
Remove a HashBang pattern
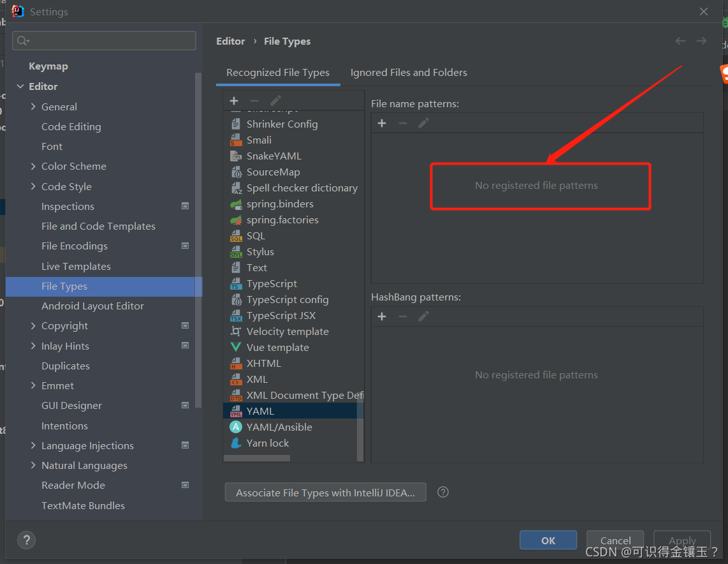(x=402, y=316)
